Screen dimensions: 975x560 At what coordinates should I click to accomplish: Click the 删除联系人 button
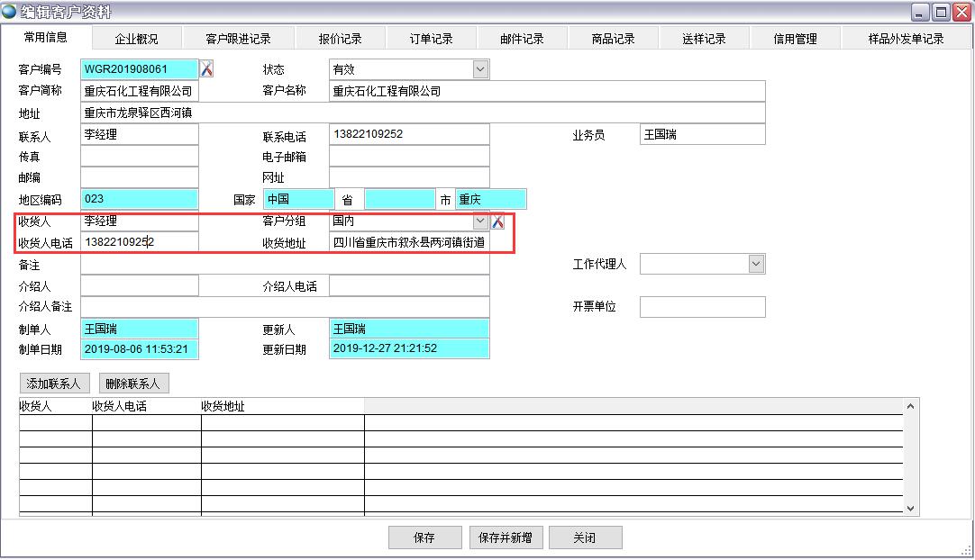click(x=133, y=384)
